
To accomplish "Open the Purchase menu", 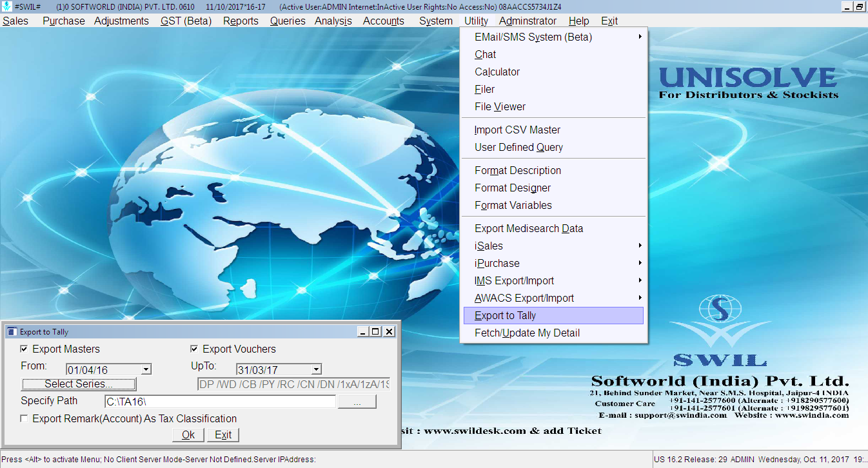I will (x=64, y=21).
